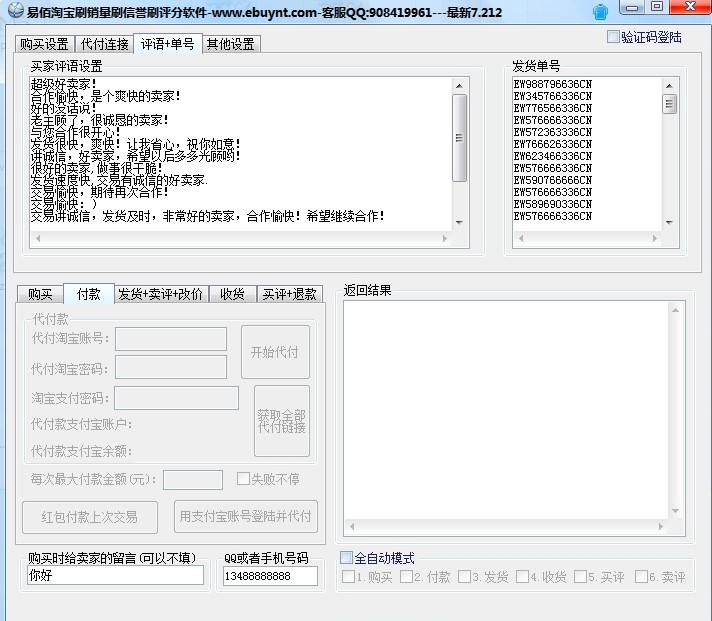This screenshot has width=712, height=621.
Task: Click the tracking number EW572363336CN
Action: pyautogui.click(x=553, y=132)
